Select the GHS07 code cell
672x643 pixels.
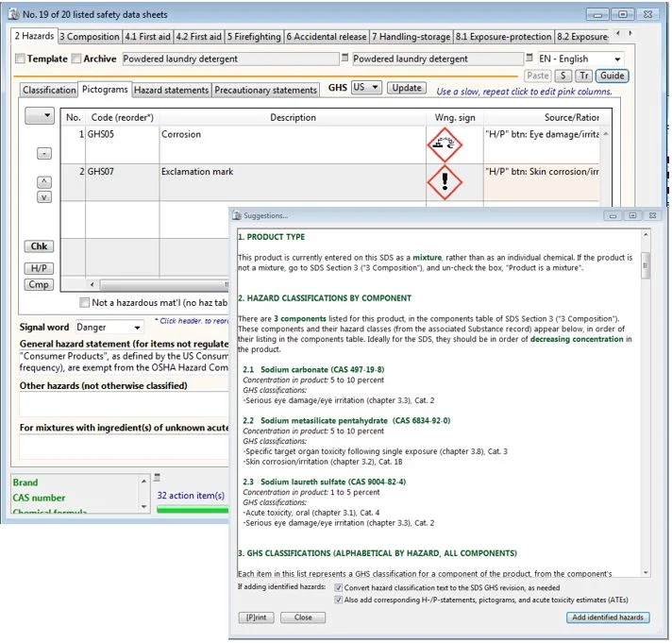pos(122,182)
